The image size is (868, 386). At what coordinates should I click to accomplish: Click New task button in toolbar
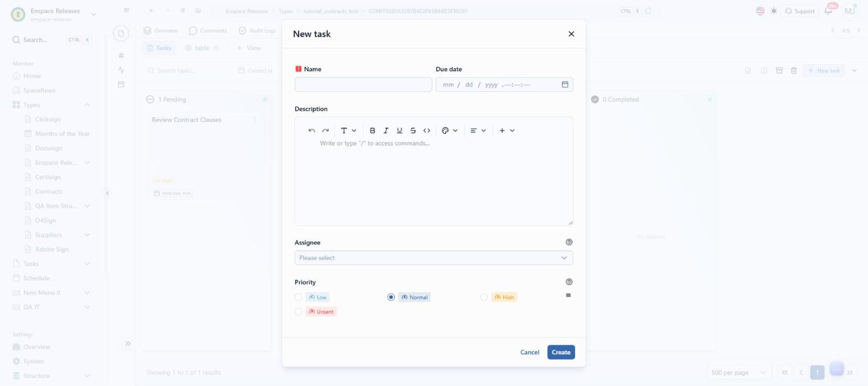(824, 70)
